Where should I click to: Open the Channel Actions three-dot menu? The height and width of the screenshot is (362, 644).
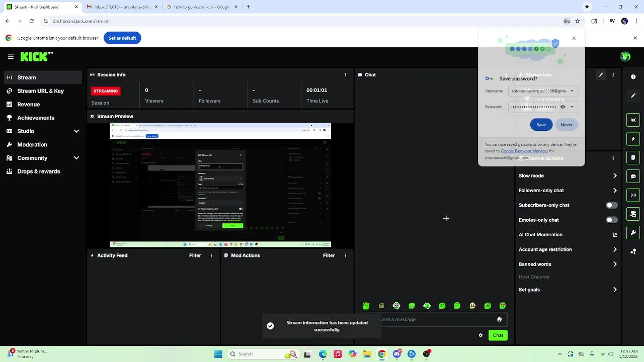click(x=613, y=158)
